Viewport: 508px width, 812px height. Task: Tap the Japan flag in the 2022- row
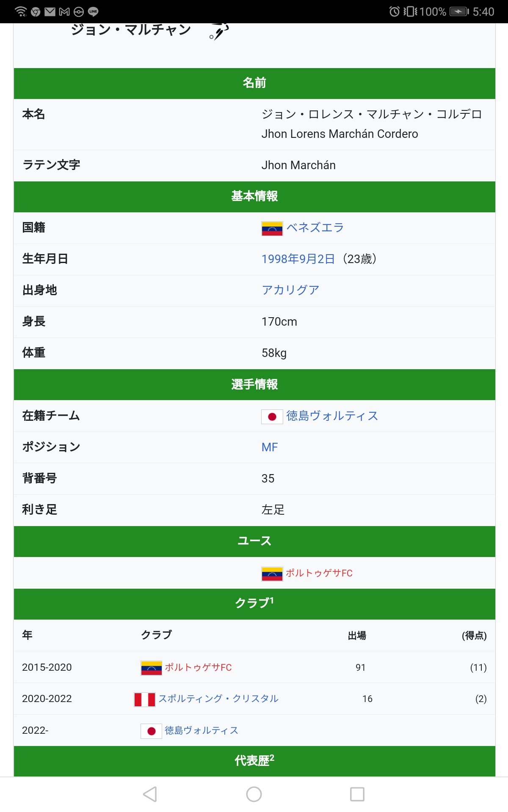[x=151, y=731]
